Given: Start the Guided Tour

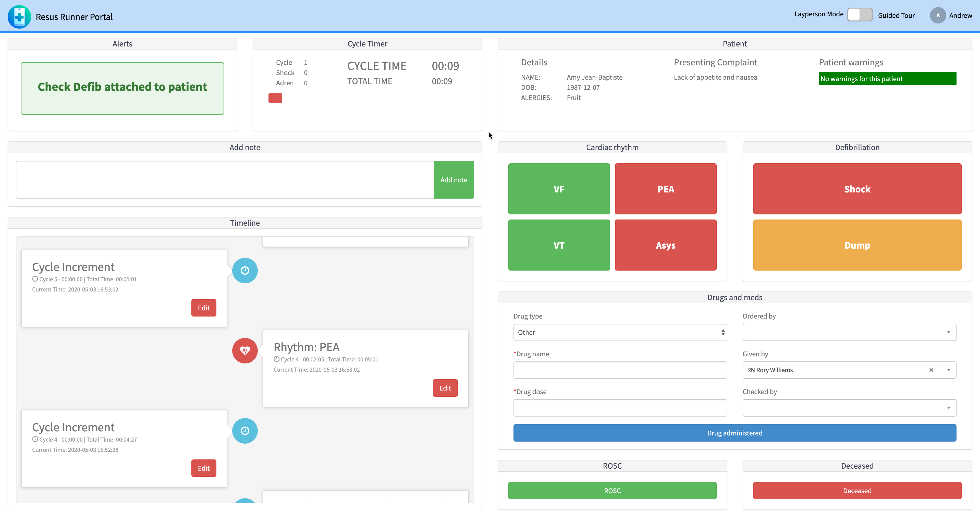Looking at the screenshot, I should point(896,15).
